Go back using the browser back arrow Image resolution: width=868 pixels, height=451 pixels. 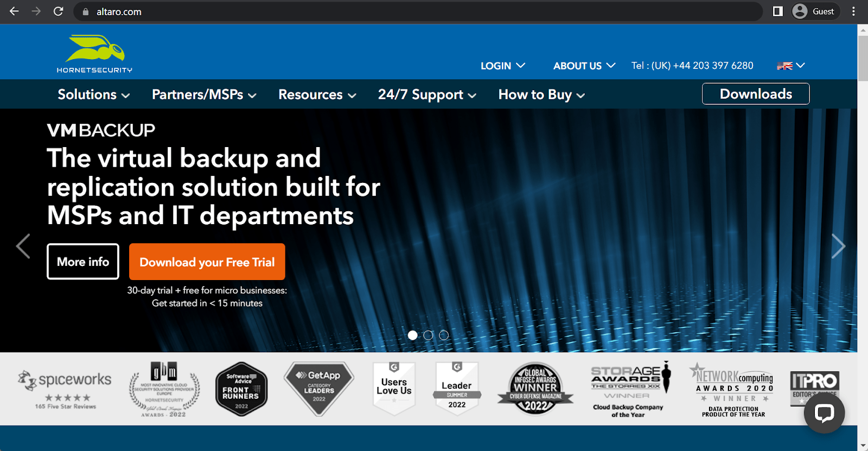pyautogui.click(x=15, y=11)
